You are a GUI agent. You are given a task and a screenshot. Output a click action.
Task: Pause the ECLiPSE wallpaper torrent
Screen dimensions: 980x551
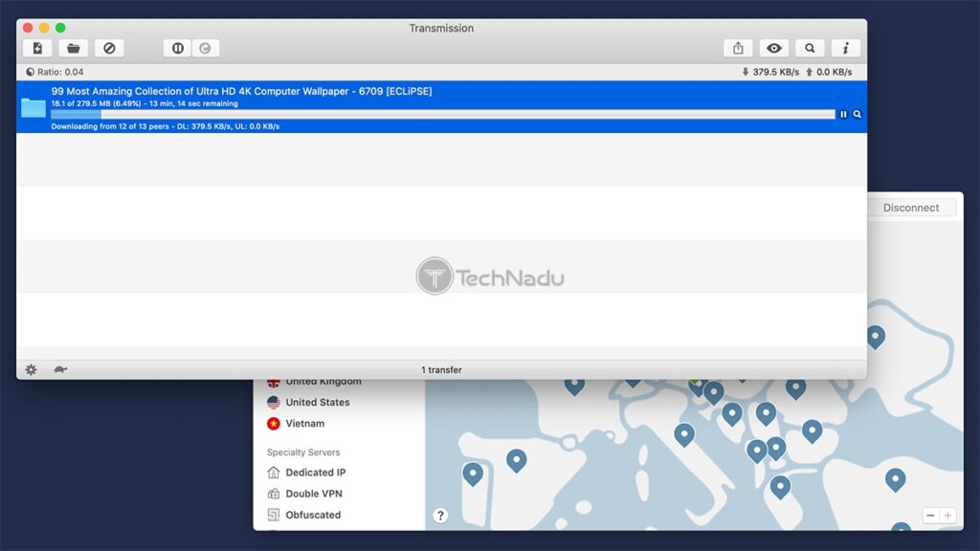(x=843, y=115)
